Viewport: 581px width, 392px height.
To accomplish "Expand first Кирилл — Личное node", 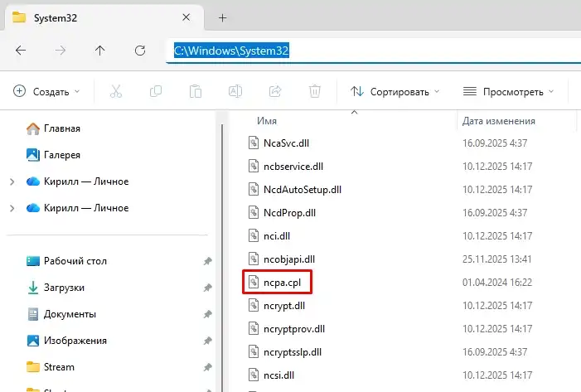I will [x=12, y=182].
